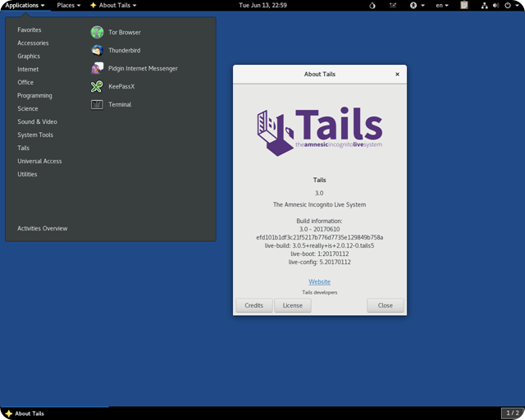Select the Science category
The image size is (525, 420).
tap(28, 108)
